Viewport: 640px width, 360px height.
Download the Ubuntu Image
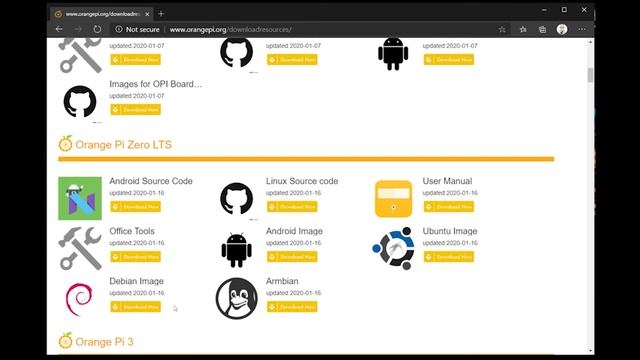click(449, 257)
